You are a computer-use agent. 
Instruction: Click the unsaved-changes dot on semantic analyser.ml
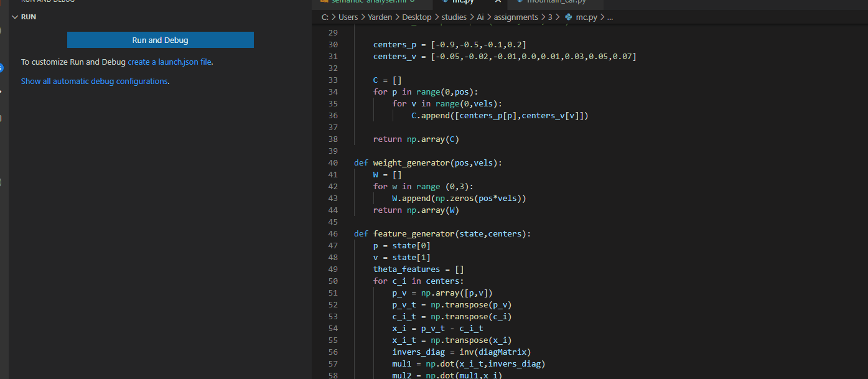coord(411,2)
